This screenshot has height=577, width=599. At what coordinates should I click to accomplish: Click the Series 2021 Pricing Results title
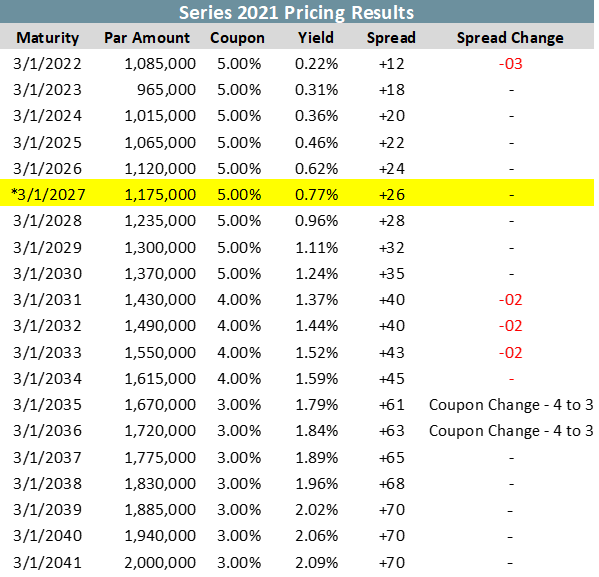tap(296, 13)
